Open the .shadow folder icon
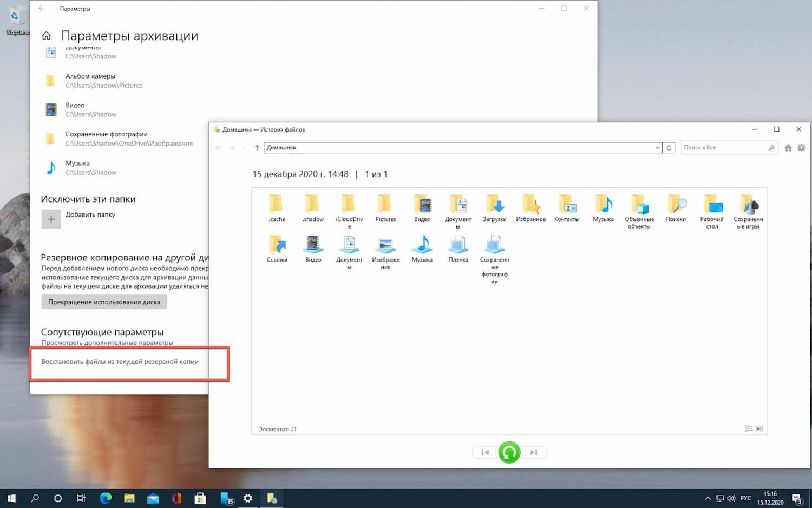The image size is (812, 508). coord(313,209)
